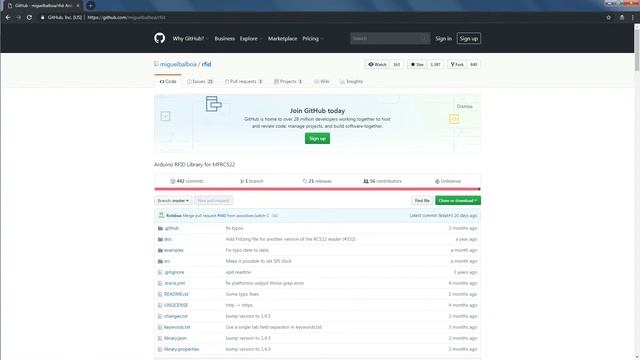Open the keywords.txt file

coord(177,327)
